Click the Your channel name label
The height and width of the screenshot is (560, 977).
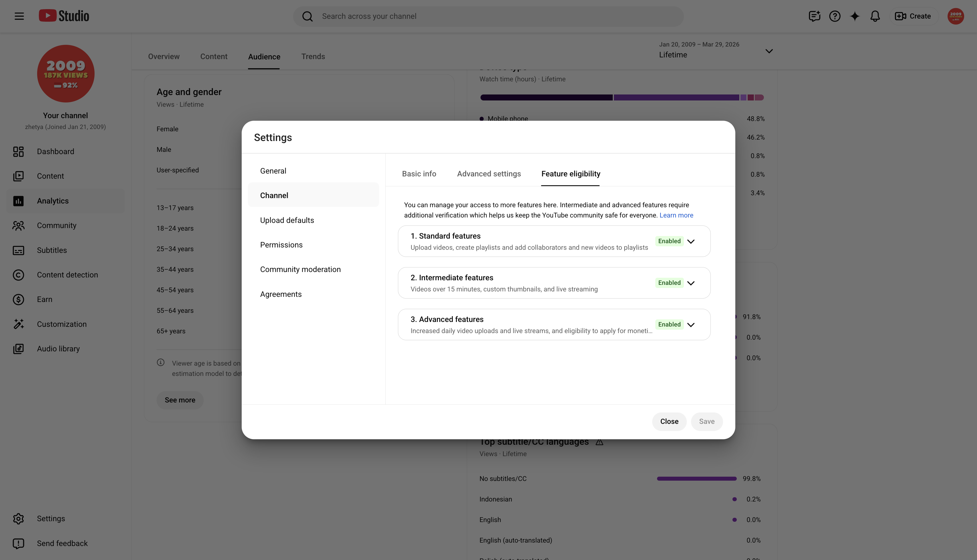point(65,116)
